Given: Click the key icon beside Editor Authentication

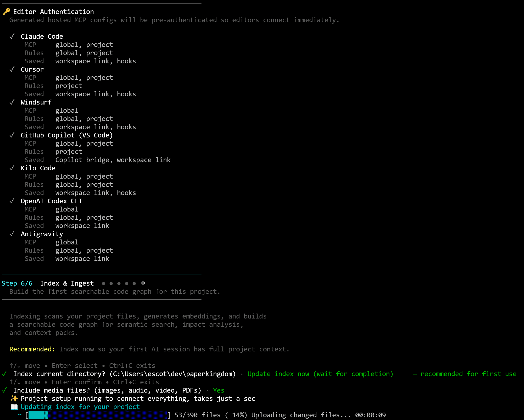Looking at the screenshot, I should [x=6, y=12].
